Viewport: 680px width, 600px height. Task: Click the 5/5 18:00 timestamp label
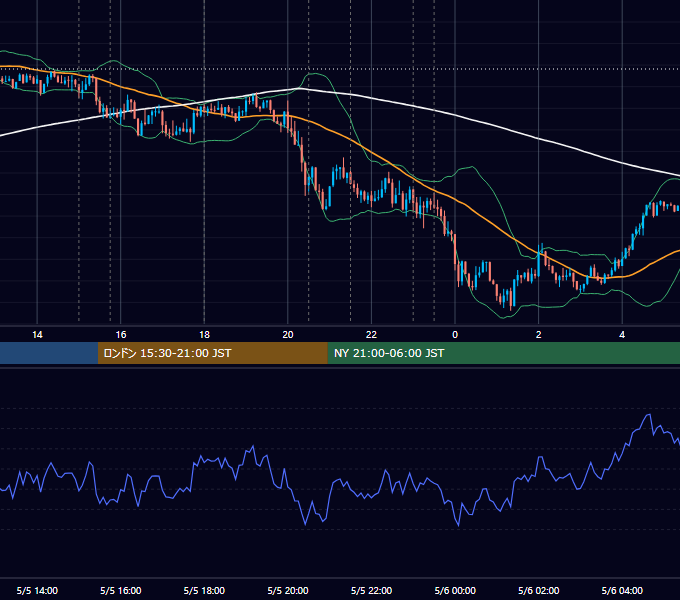point(204,590)
